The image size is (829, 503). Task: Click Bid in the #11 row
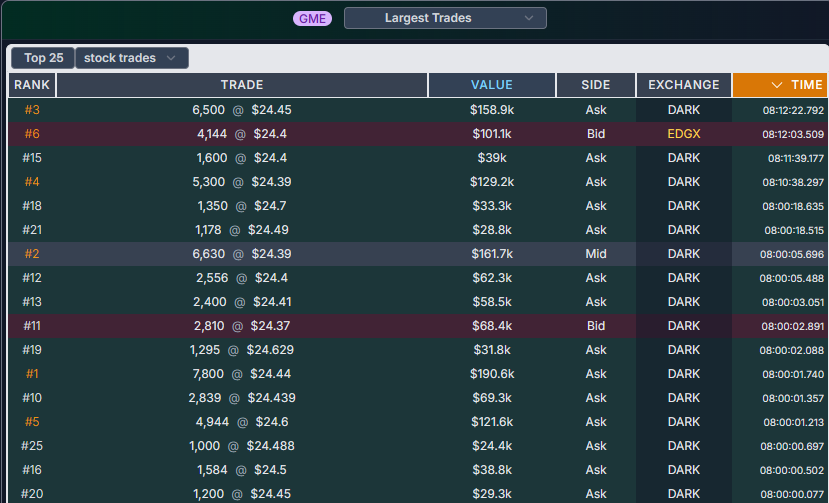click(596, 326)
